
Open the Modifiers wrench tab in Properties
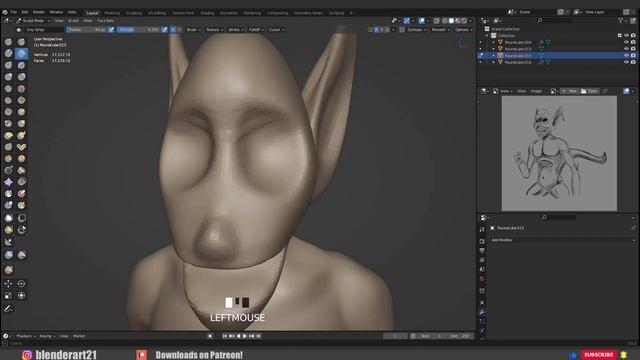pyautogui.click(x=482, y=312)
